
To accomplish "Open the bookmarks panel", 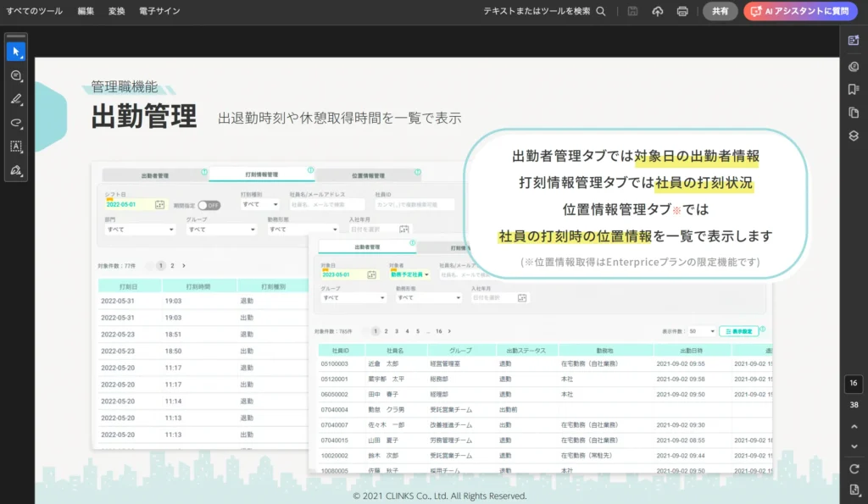I will point(854,90).
